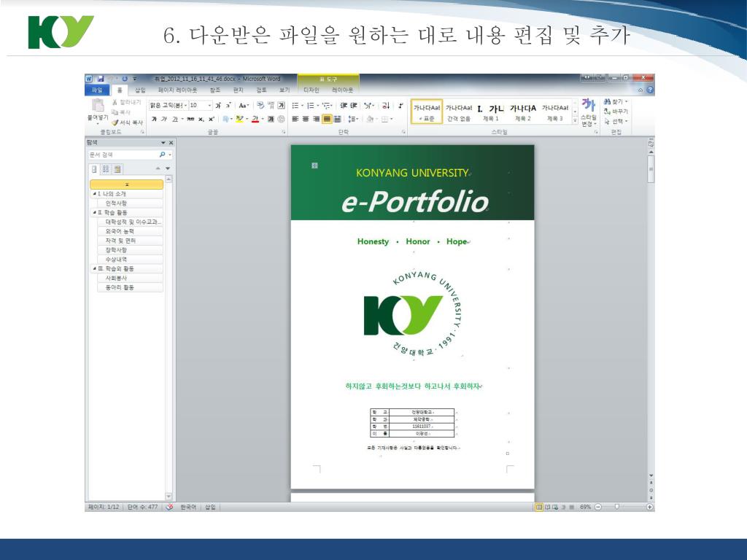
Task: Click the Save icon in quick access toolbar
Action: click(101, 79)
